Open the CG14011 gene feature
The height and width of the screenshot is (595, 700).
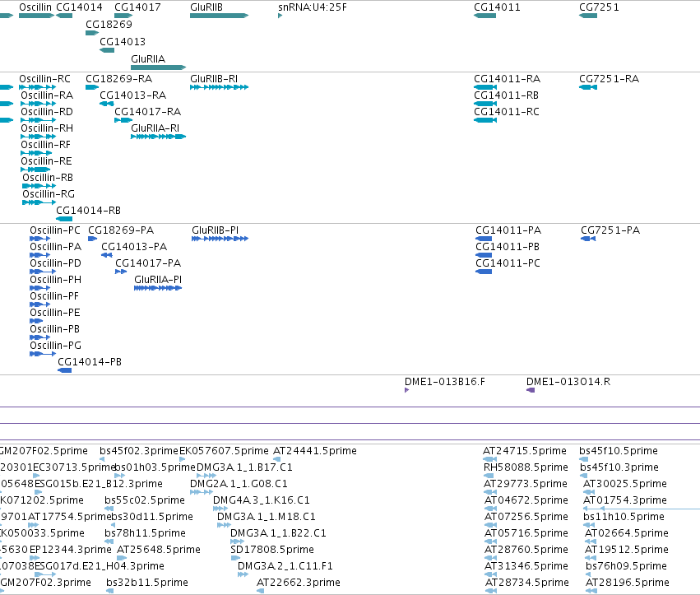pos(484,16)
